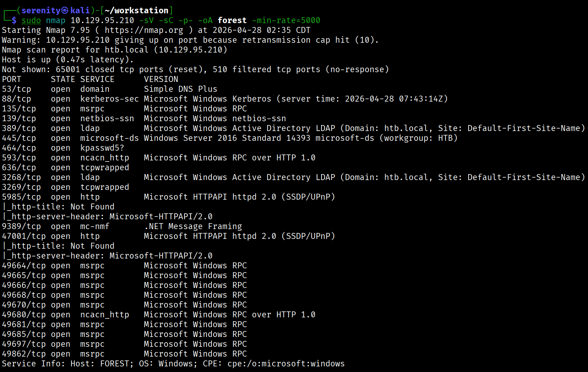Click the Kali symbol in the prompt
The height and width of the screenshot is (372, 588).
coord(65,11)
